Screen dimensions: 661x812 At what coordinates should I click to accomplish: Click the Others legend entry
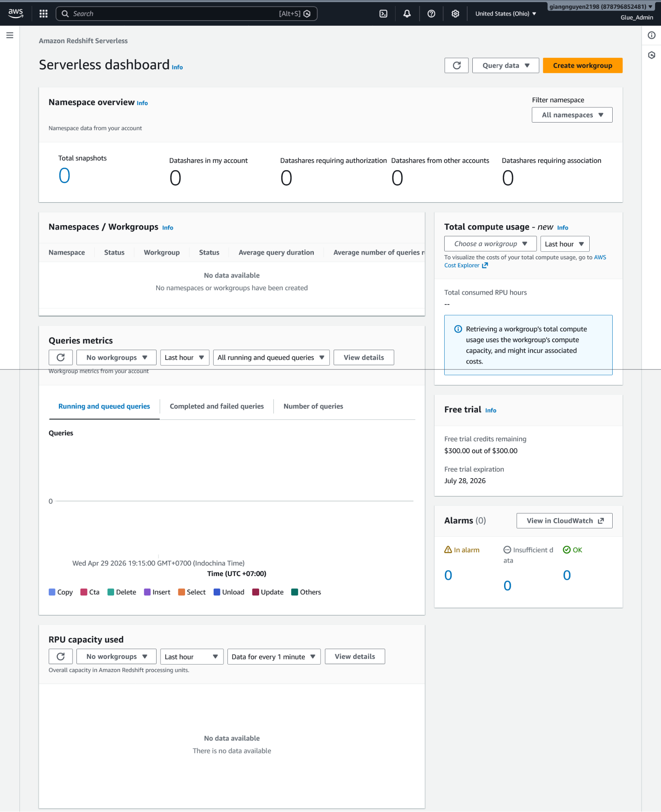(306, 592)
